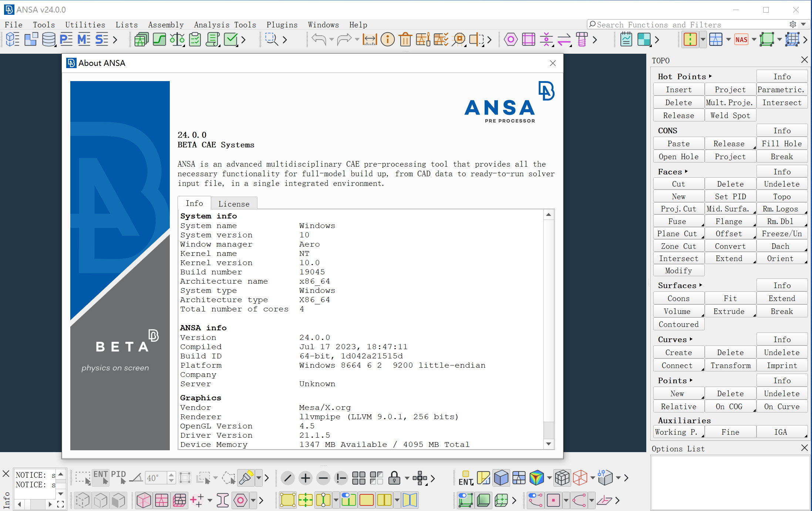Open the Plugins menu
Viewport: 812px width, 511px height.
(282, 24)
